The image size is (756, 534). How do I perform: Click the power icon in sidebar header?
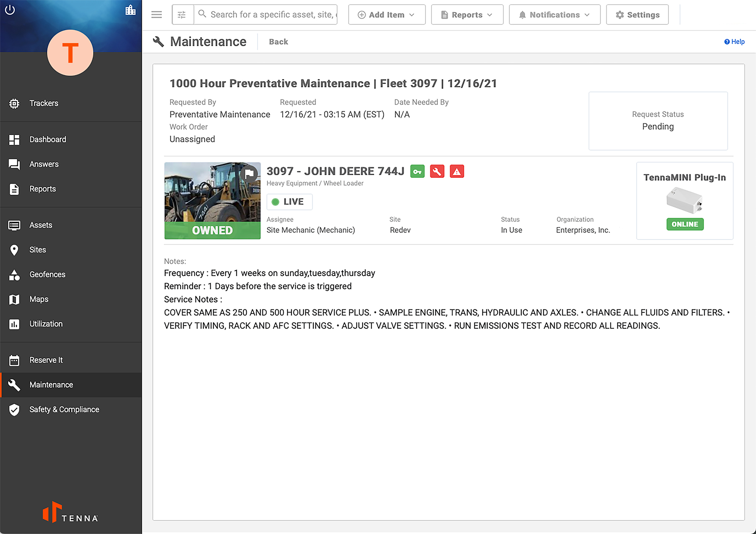(10, 10)
